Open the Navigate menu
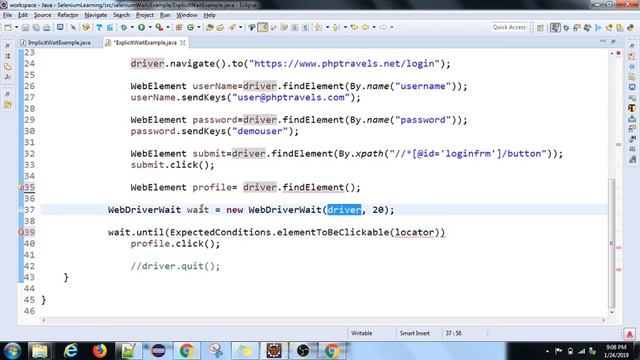Image resolution: width=640 pixels, height=360 pixels. tap(96, 15)
